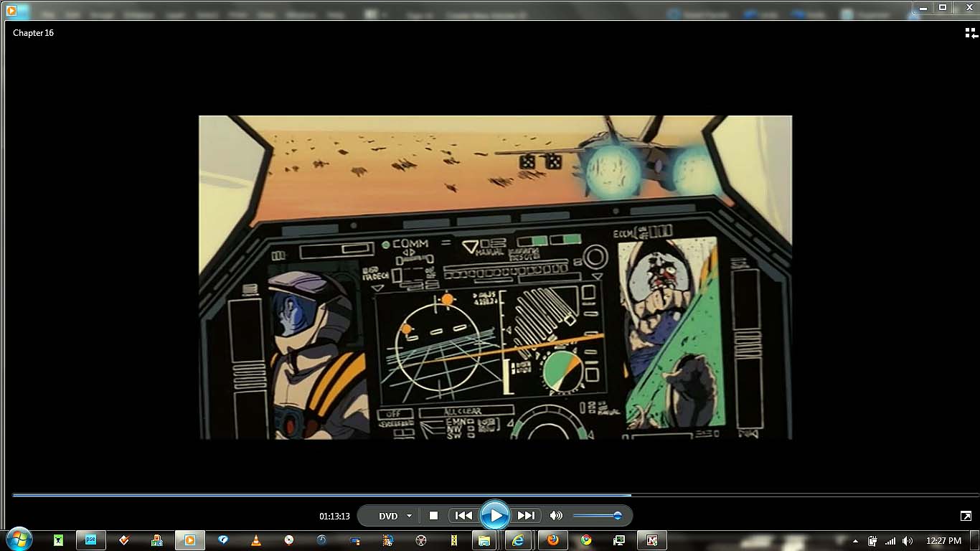Click the 01:13:13 elapsed time display
The height and width of the screenshot is (551, 980).
tap(334, 516)
